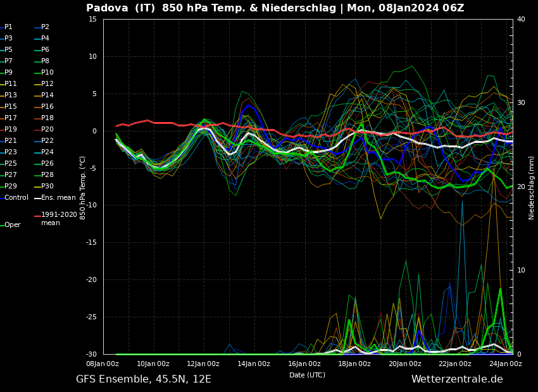Select the 'P1' legend label
Image resolution: width=538 pixels, height=392 pixels.
coord(8,27)
